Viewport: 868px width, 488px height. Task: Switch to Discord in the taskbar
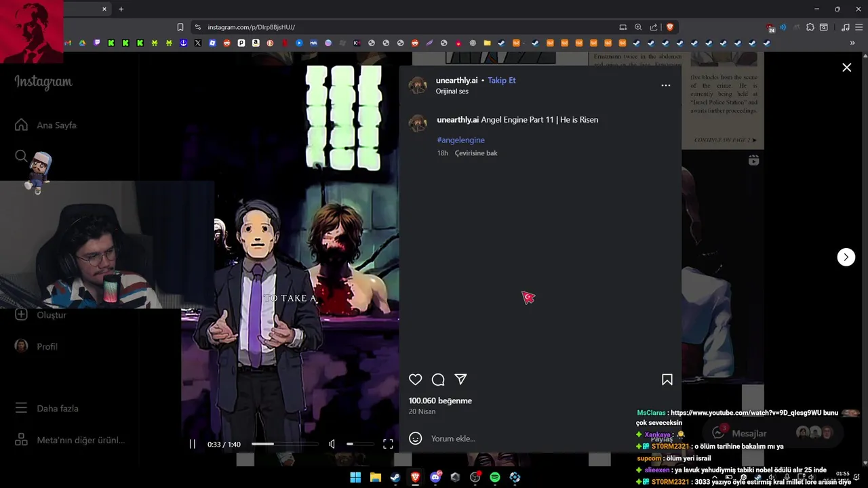coord(435,477)
